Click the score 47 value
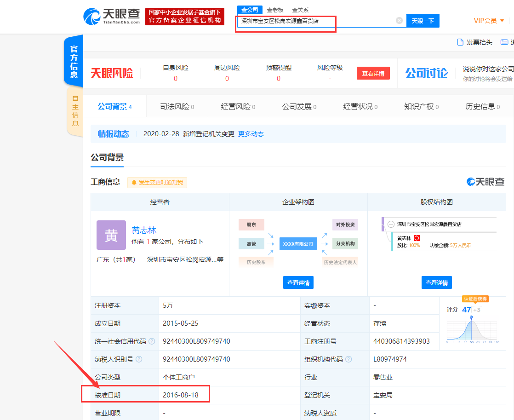The width and height of the screenshot is (514, 420). [x=466, y=310]
